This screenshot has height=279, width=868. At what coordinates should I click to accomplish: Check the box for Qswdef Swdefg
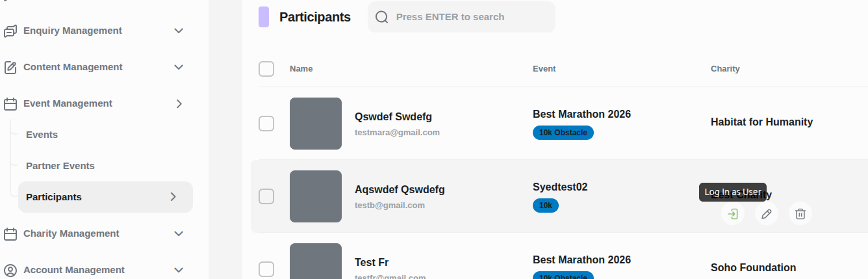click(x=266, y=124)
